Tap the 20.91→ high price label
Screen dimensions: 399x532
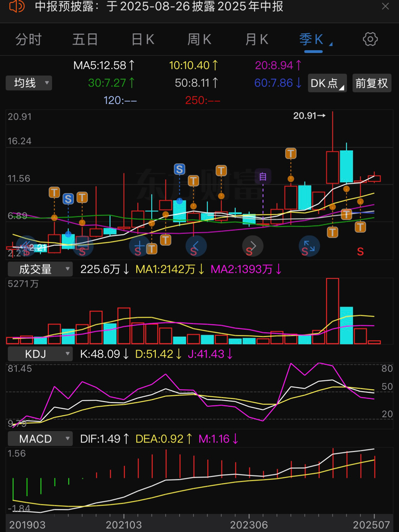coord(310,116)
